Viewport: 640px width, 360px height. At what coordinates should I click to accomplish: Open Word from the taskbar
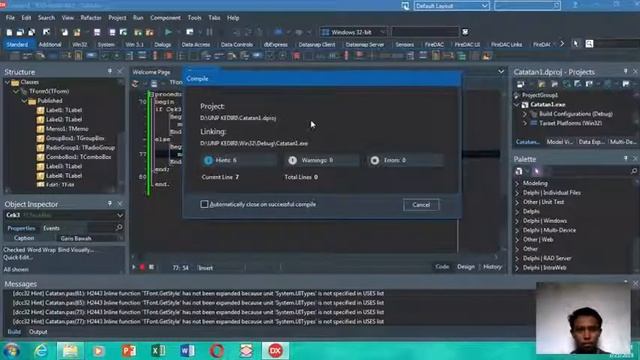[187, 351]
